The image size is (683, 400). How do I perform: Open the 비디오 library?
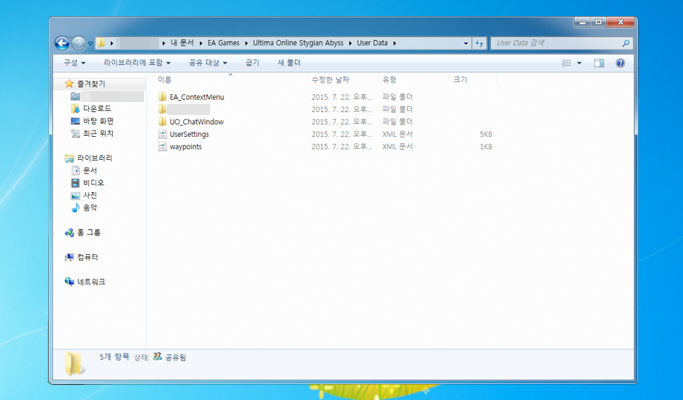(94, 183)
